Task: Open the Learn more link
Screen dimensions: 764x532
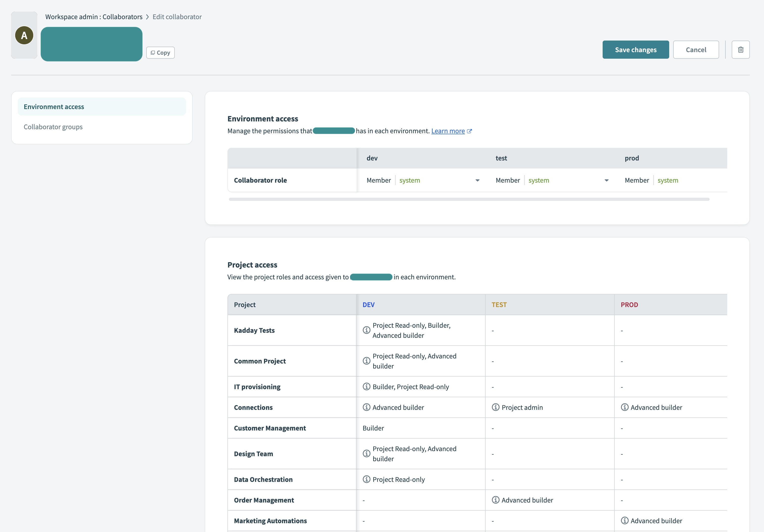Action: (x=448, y=131)
